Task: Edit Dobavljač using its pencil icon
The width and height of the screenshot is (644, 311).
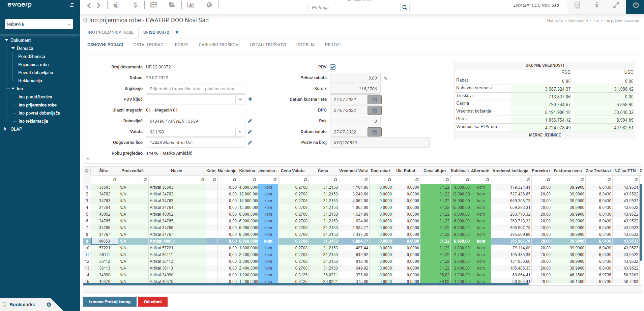Action: click(x=250, y=121)
